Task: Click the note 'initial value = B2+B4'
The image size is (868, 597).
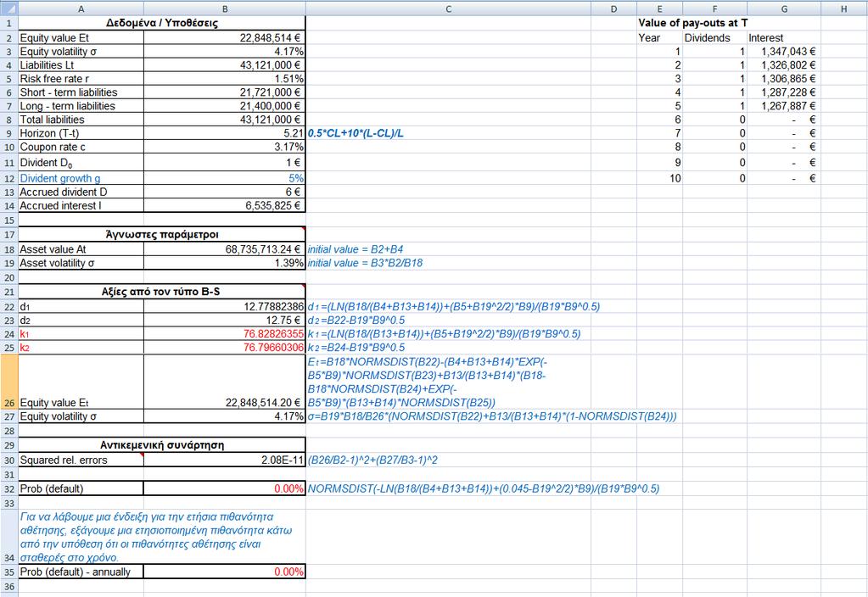Action: 356,249
